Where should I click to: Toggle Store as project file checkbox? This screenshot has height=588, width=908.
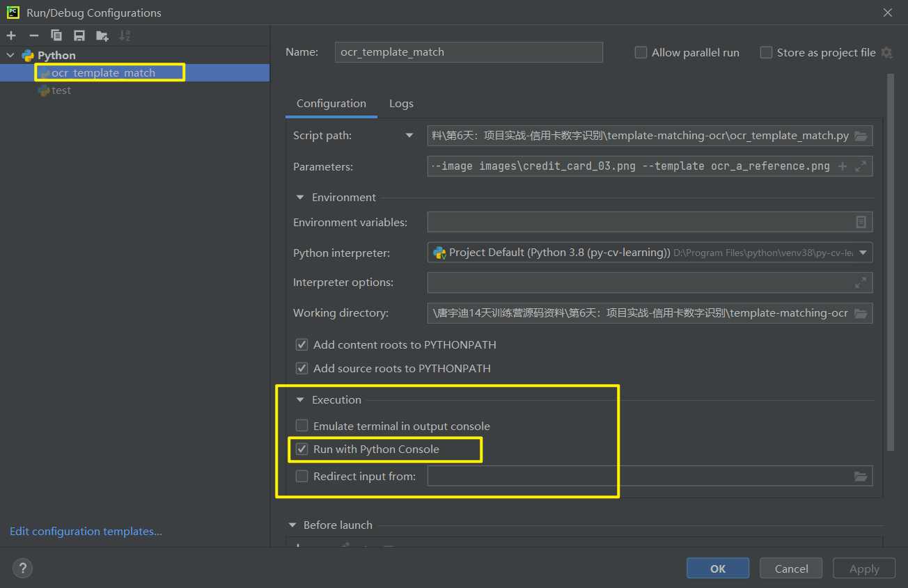pos(766,52)
